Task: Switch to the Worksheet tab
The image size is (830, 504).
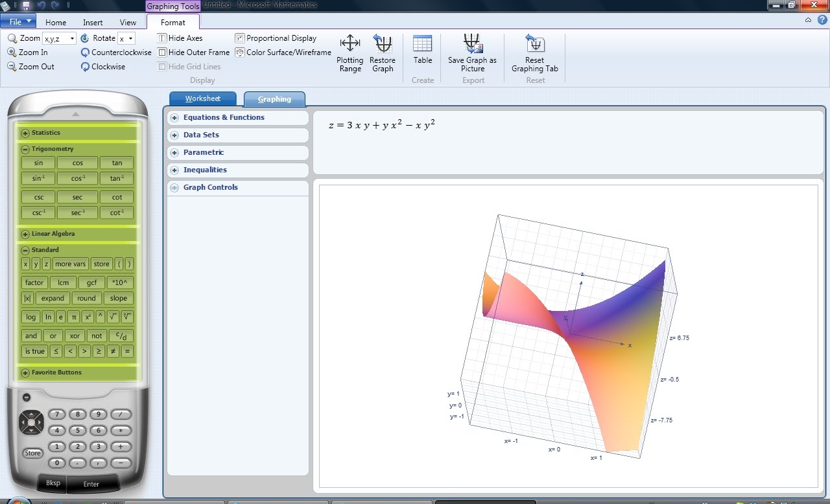Action: (x=202, y=98)
